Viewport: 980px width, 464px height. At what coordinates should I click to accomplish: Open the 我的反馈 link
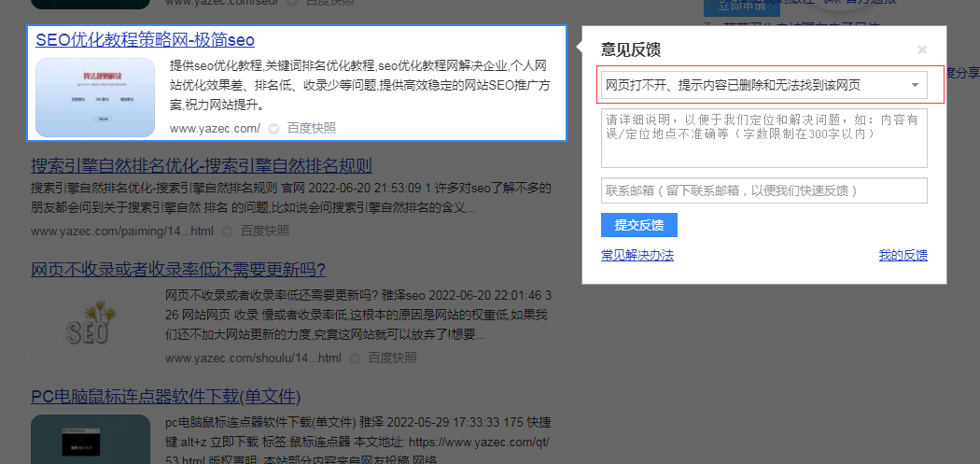pyautogui.click(x=903, y=255)
